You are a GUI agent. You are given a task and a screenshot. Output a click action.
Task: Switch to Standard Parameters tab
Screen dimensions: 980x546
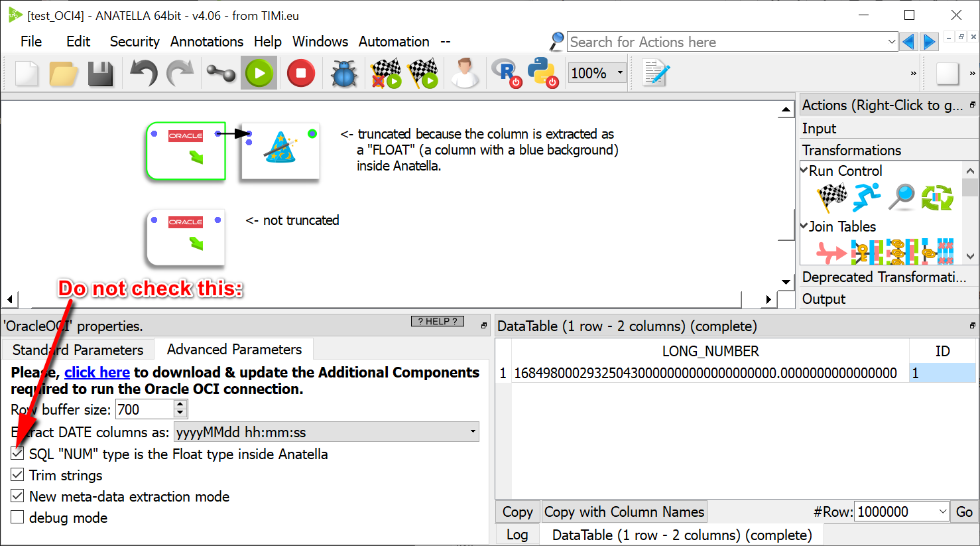pyautogui.click(x=78, y=350)
